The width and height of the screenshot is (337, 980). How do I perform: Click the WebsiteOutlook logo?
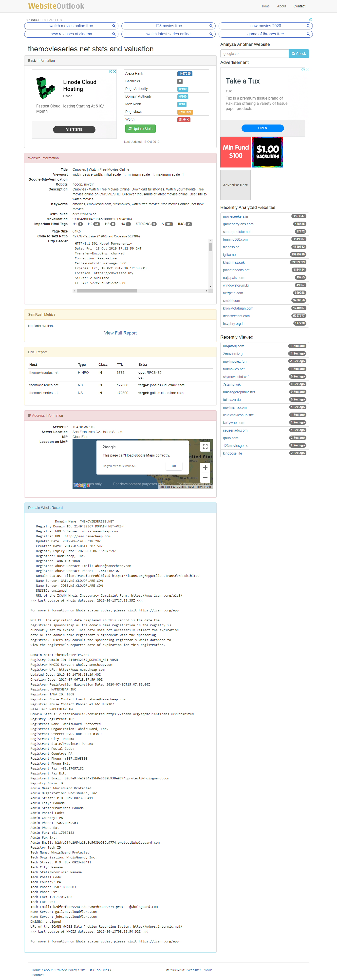click(56, 6)
